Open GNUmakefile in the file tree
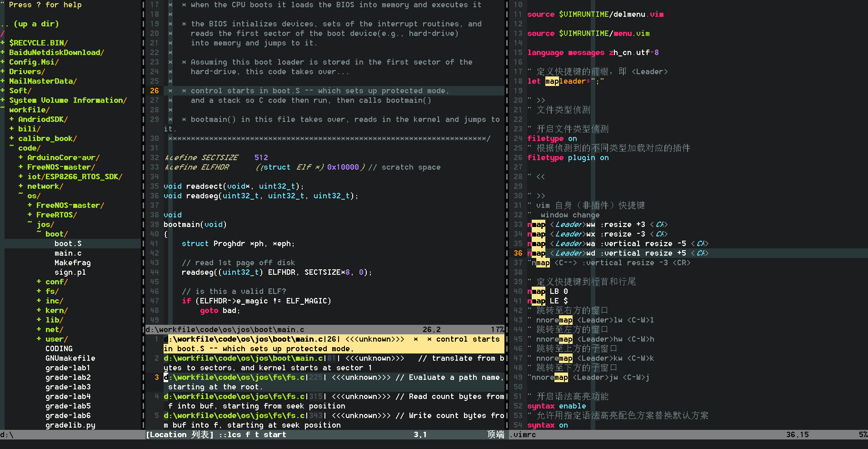The height and width of the screenshot is (449, 868). (x=70, y=358)
